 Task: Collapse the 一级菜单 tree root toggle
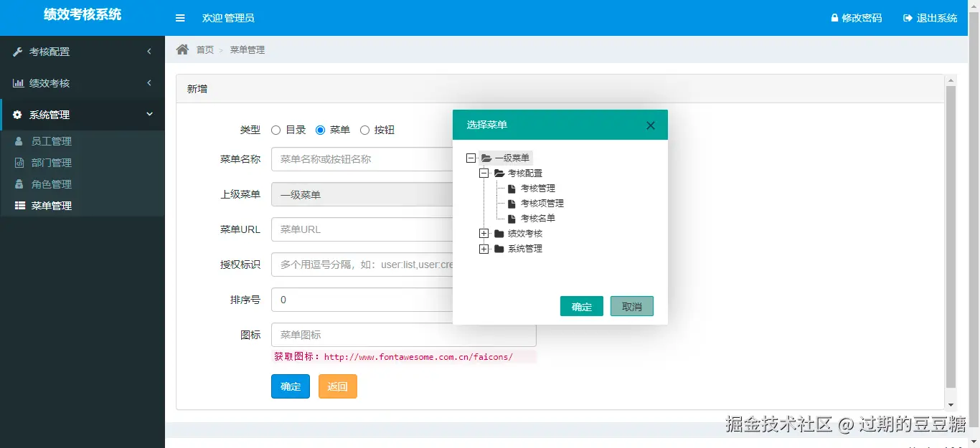tap(471, 158)
